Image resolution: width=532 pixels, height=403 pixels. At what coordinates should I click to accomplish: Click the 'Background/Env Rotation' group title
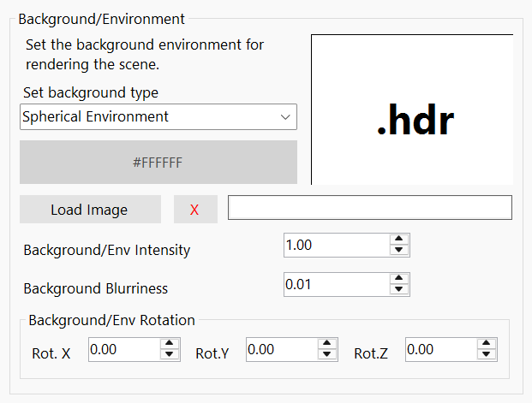[112, 320]
